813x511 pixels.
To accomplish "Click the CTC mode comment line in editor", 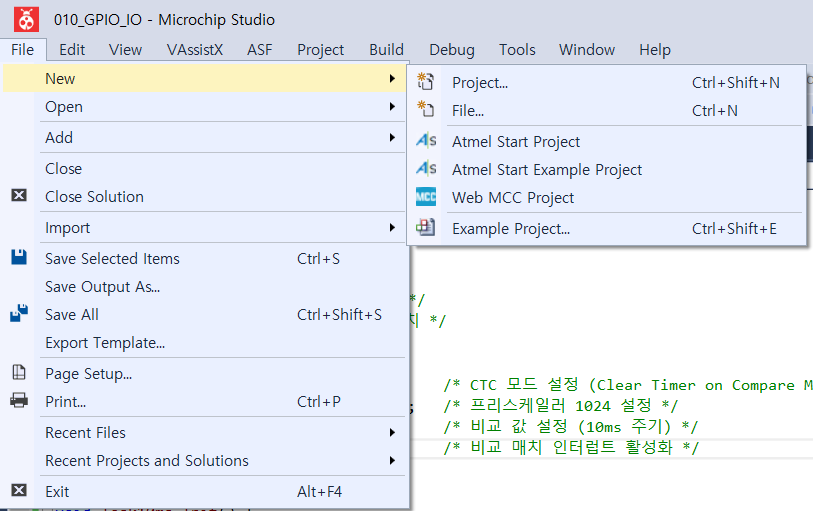I will pos(628,385).
